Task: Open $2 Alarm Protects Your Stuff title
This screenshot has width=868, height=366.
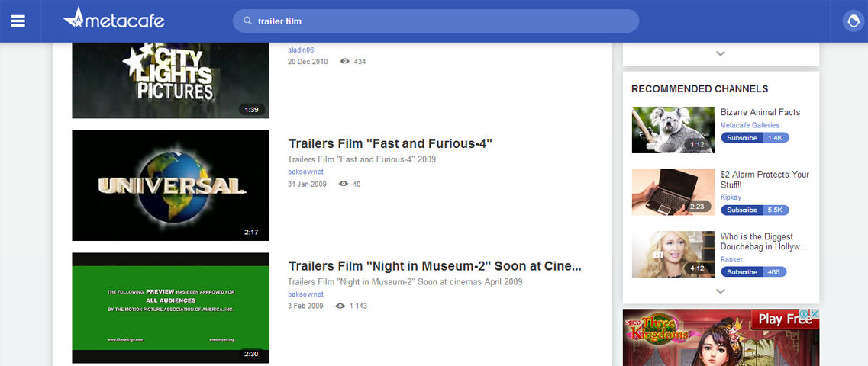Action: point(764,179)
